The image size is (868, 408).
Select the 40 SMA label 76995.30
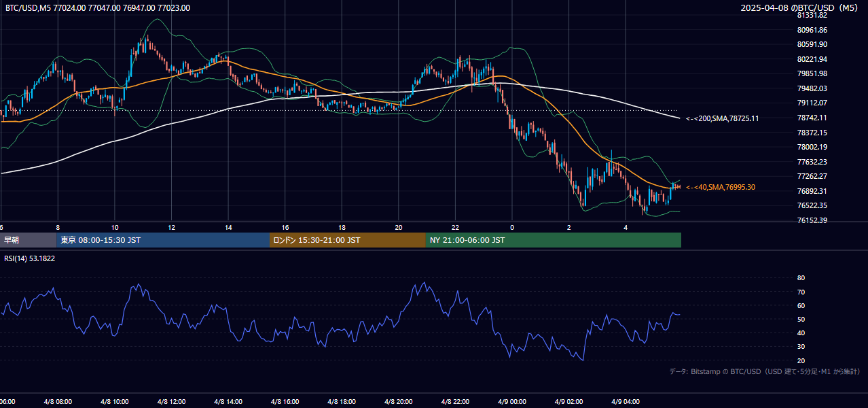click(x=721, y=187)
